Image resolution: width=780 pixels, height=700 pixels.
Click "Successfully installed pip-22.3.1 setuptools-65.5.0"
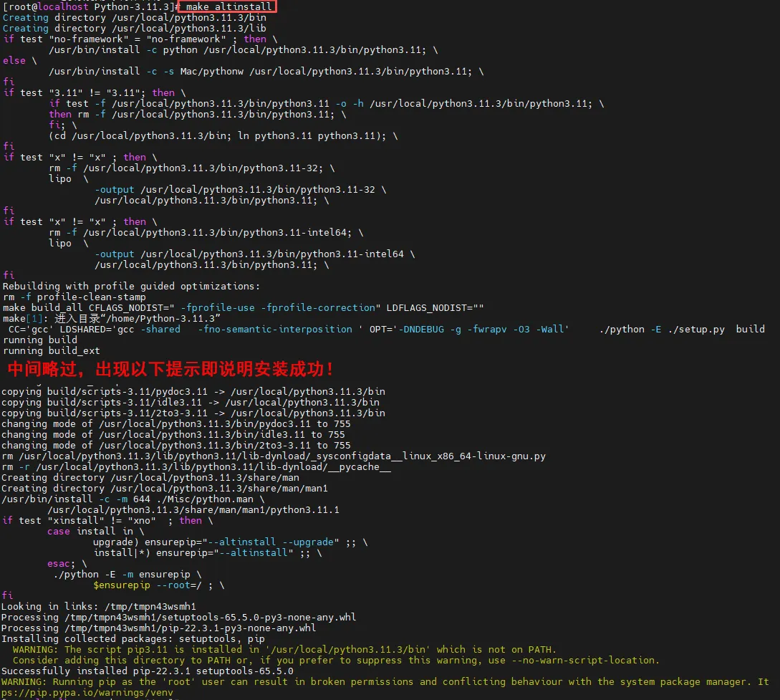pos(148,671)
